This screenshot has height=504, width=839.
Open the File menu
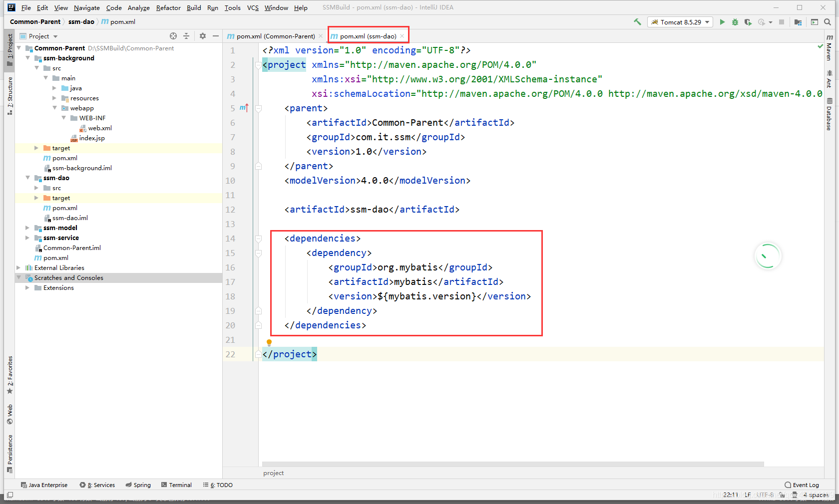point(26,7)
